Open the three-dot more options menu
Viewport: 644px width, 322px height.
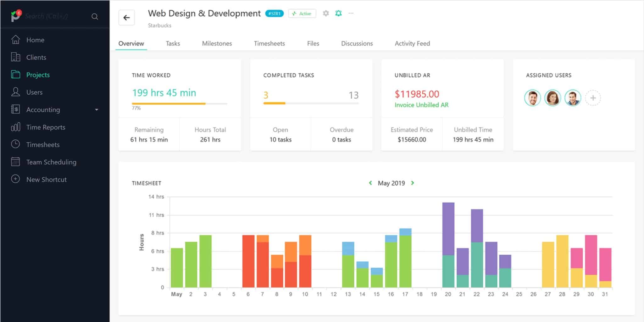pos(351,13)
